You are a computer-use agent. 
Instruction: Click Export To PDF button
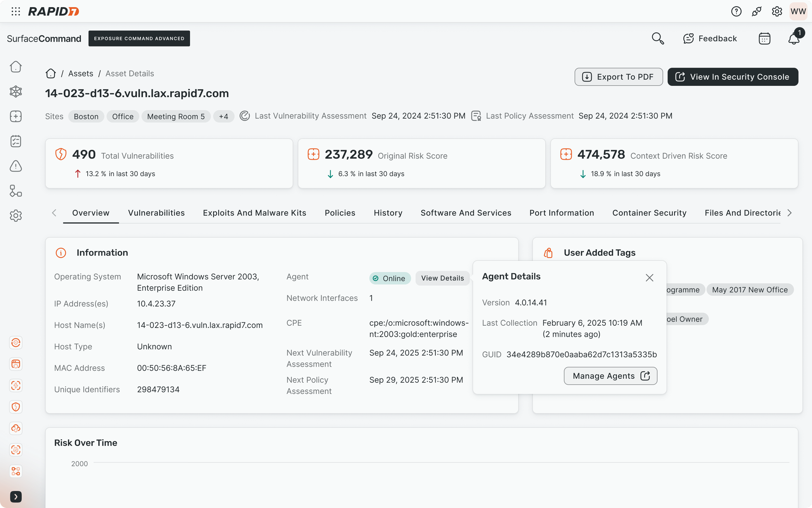(x=618, y=77)
